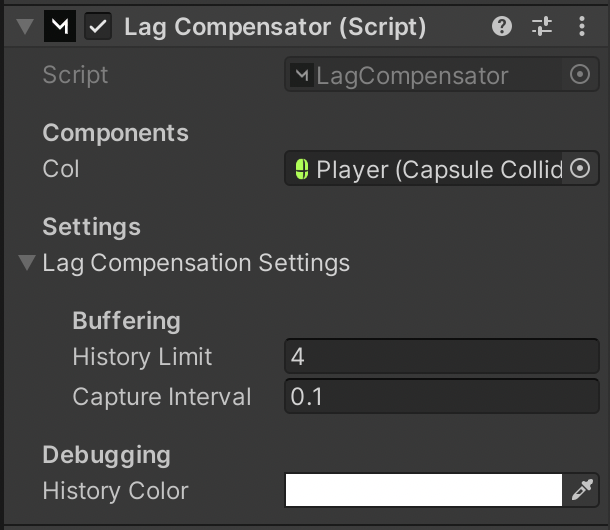The width and height of the screenshot is (610, 530).
Task: Click the LagCompensator script reference field
Action: [425, 75]
